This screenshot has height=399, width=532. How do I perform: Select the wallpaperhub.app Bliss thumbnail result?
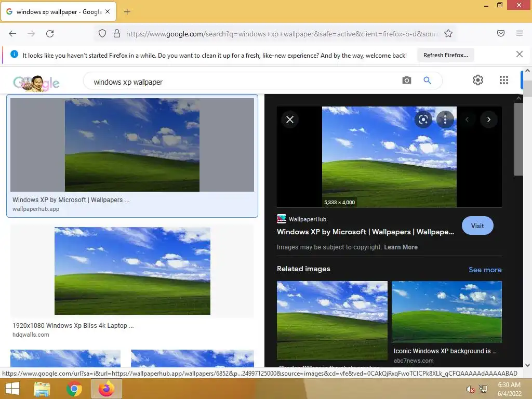(x=132, y=145)
